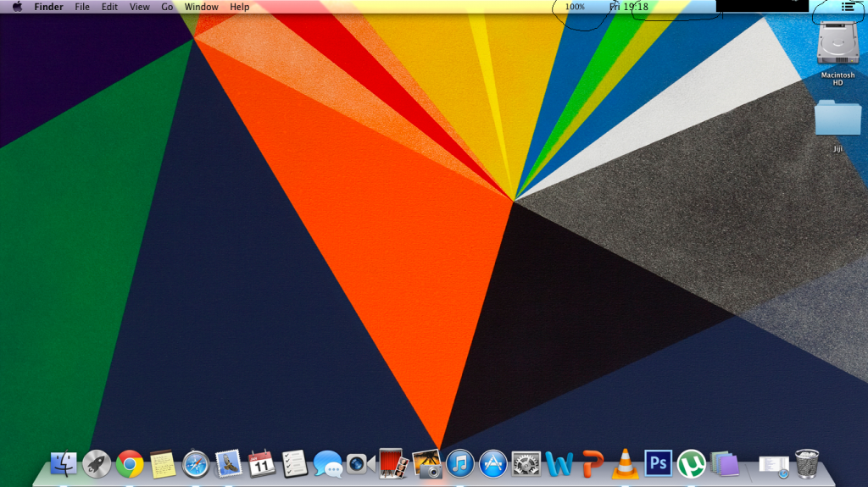Open the Apple menu
Viewport: 868px width, 487px height.
click(x=17, y=7)
